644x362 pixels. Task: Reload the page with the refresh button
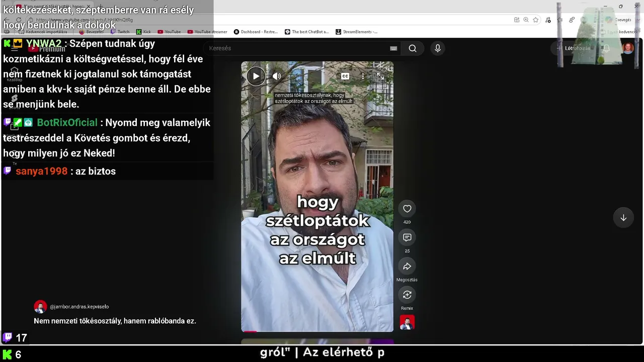19,20
